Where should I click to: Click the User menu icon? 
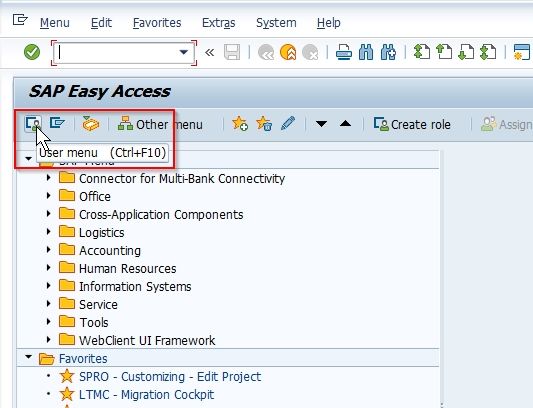coord(33,124)
